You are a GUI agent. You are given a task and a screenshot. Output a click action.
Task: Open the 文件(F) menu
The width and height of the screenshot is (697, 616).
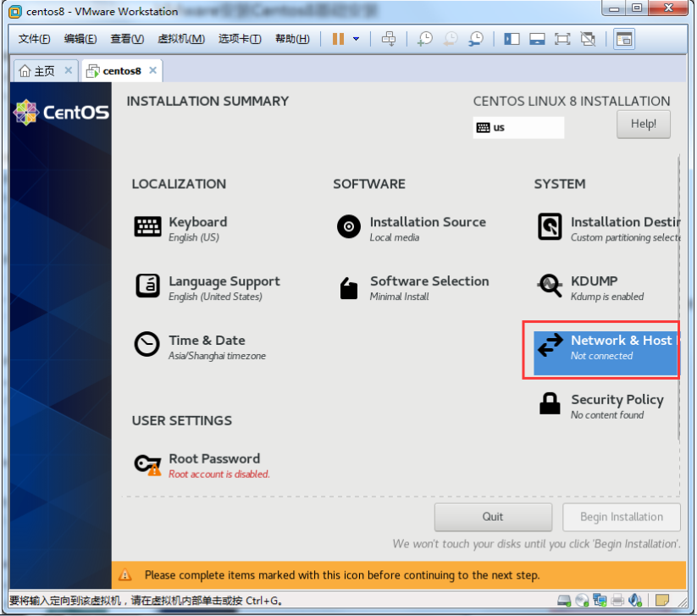(34, 39)
